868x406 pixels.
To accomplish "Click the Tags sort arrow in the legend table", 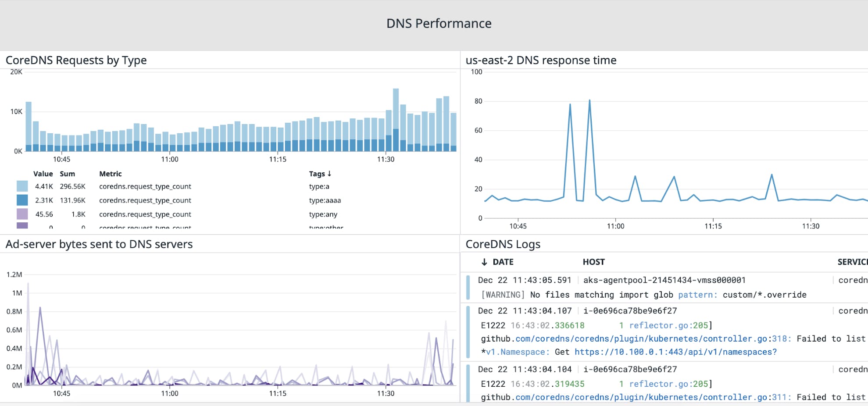I will point(330,174).
